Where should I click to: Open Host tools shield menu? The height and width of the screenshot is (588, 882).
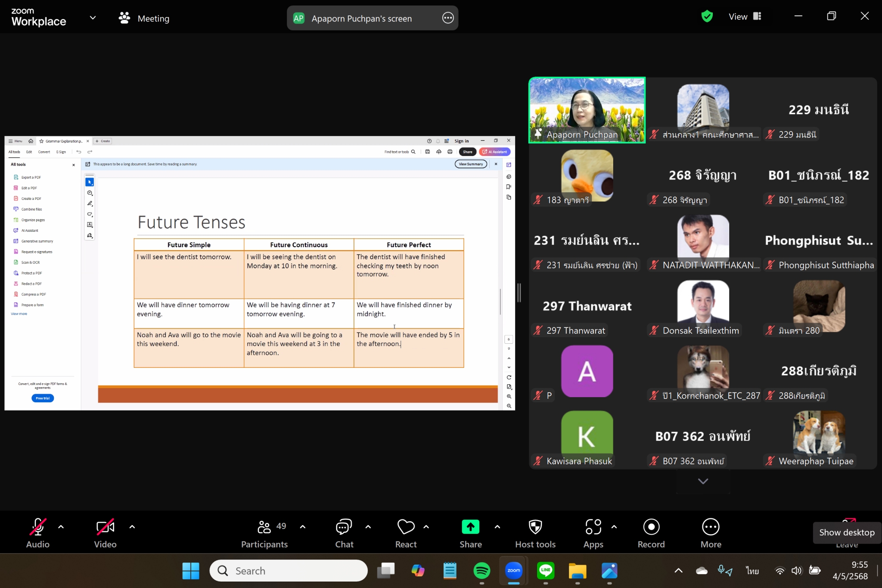click(x=535, y=534)
